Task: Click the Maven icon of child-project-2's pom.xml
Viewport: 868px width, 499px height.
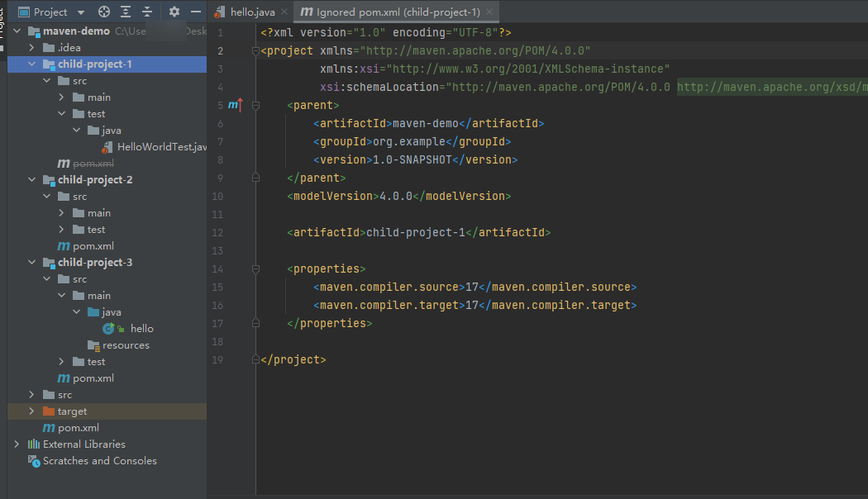Action: (x=64, y=245)
